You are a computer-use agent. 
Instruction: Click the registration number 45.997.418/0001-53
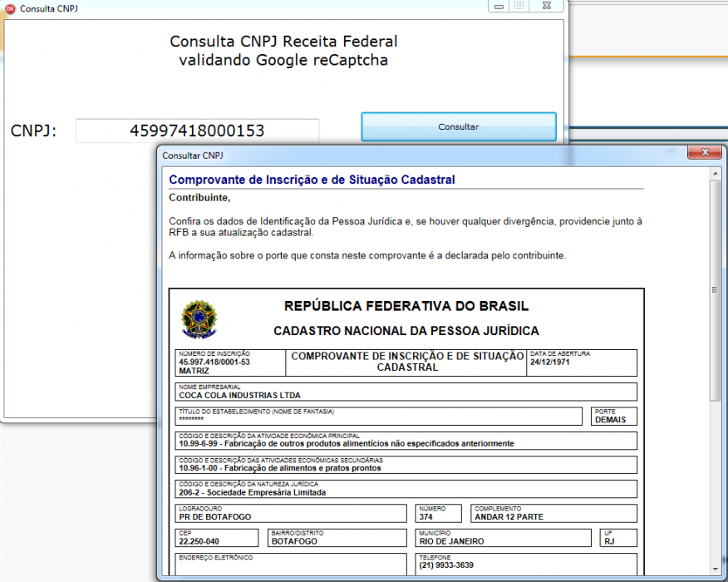(214, 362)
